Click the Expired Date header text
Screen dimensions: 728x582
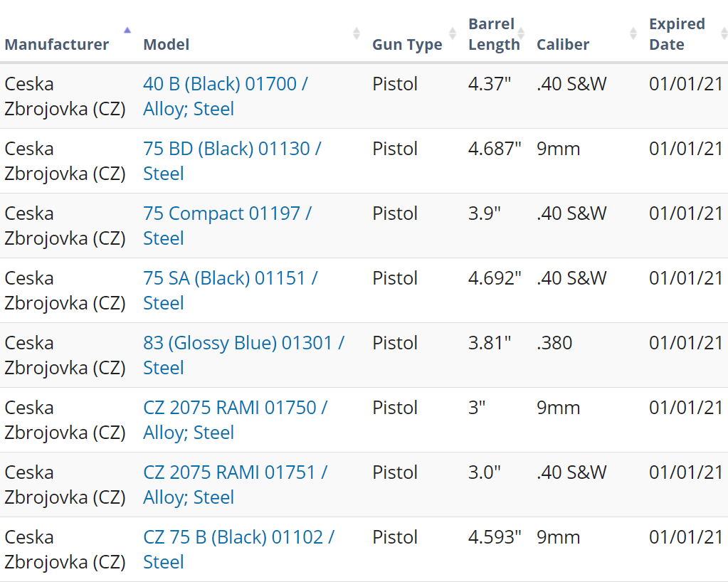pyautogui.click(x=677, y=34)
